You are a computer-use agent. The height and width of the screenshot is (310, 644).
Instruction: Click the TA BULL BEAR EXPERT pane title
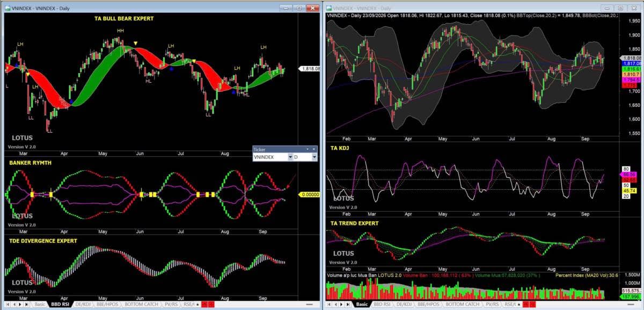[x=123, y=18]
